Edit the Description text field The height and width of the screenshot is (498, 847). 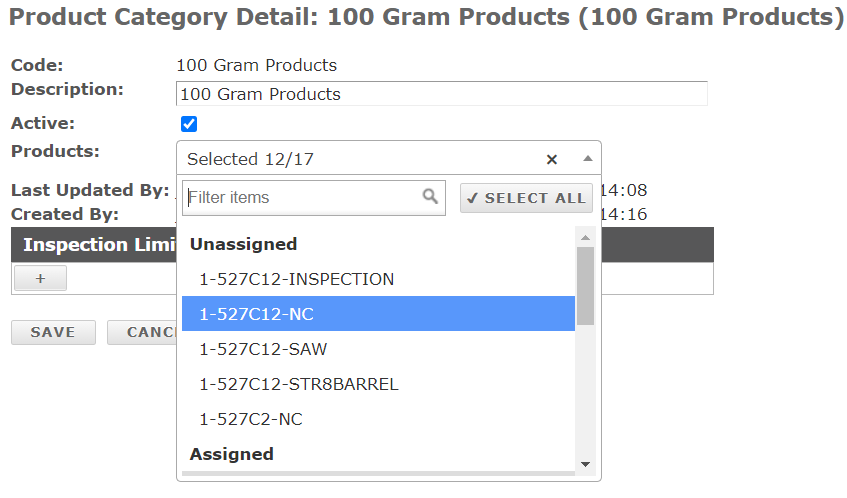pos(442,94)
